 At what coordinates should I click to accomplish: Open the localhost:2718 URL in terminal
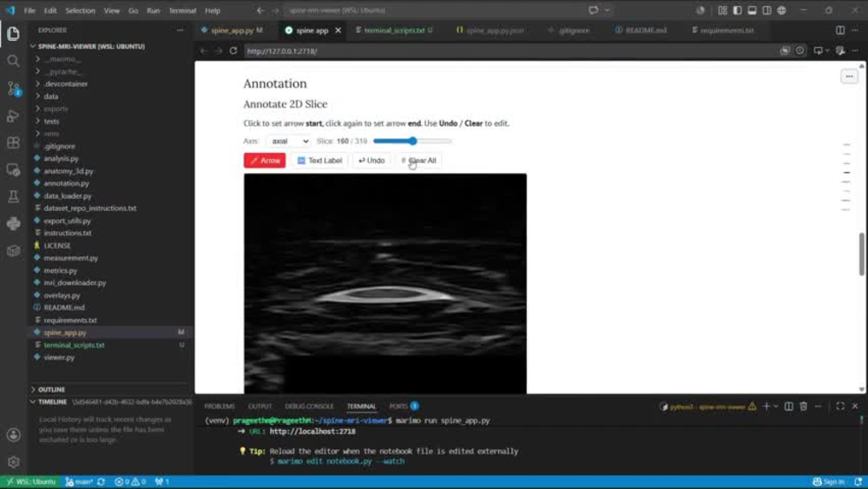[312, 431]
